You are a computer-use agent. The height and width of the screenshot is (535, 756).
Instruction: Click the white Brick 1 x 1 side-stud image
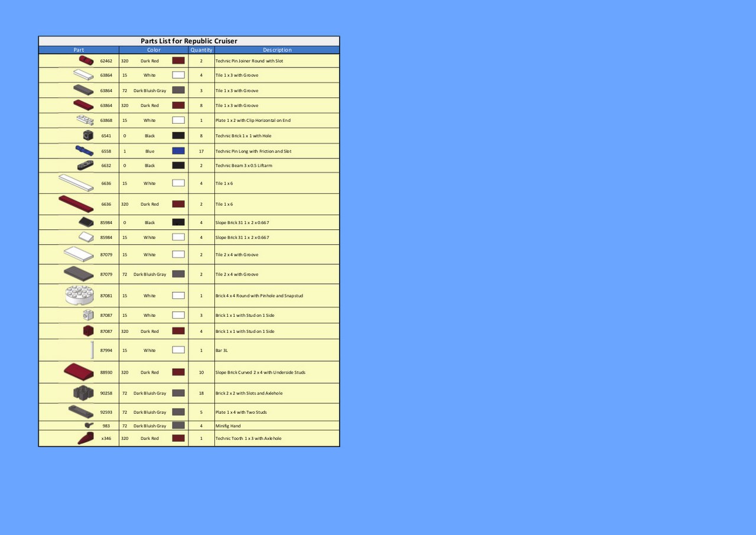pos(89,315)
